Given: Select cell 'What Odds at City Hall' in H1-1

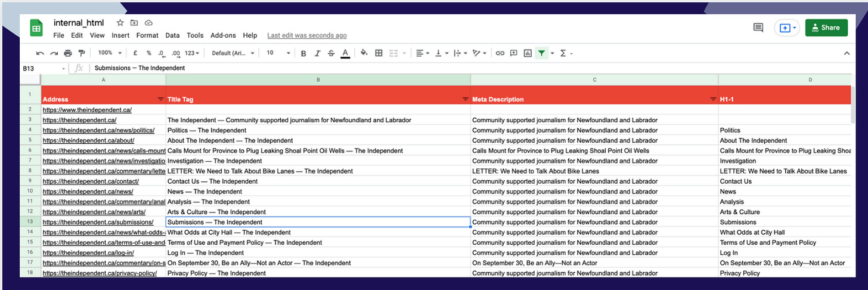Looking at the screenshot, I should 785,232.
